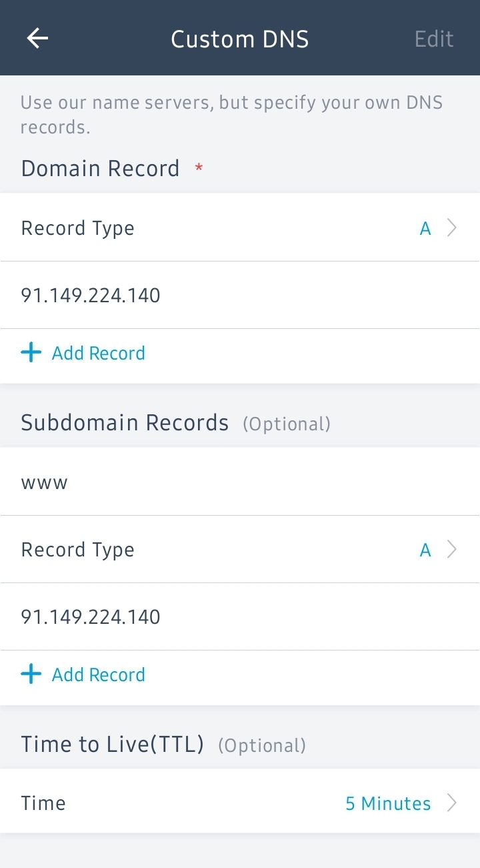Expand the Subdomain Record Type chevron
The height and width of the screenshot is (868, 480).
tap(452, 550)
